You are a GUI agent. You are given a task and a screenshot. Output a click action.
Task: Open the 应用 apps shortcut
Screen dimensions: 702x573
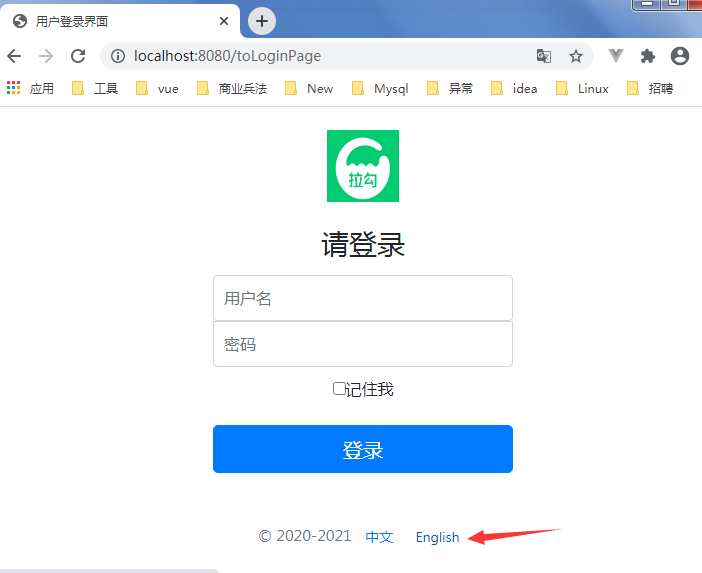tap(30, 88)
